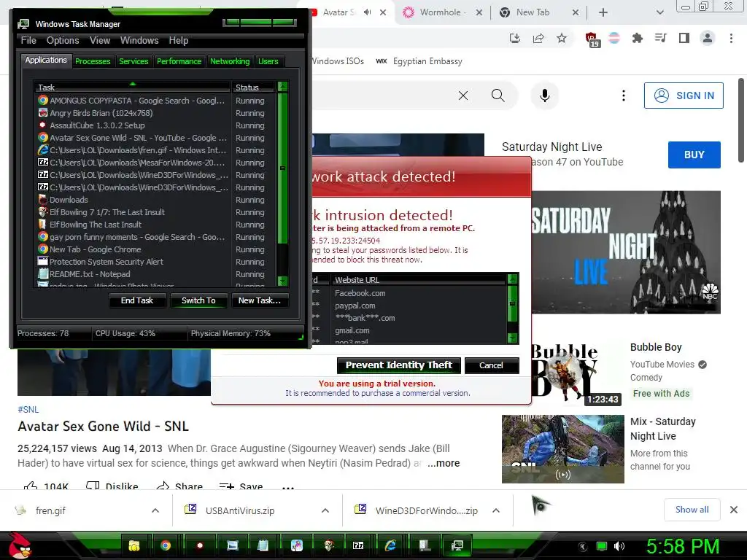Open the Chrome three-dot menu
Screen dimensions: 747x560
point(731,38)
